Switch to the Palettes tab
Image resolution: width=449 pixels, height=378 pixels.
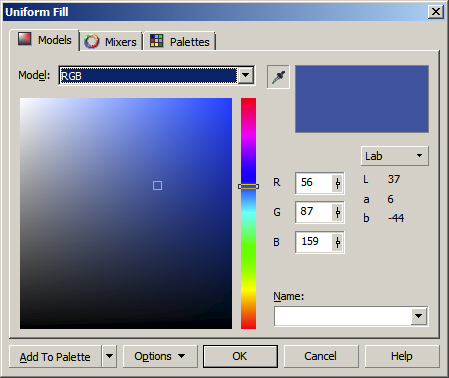[180, 42]
